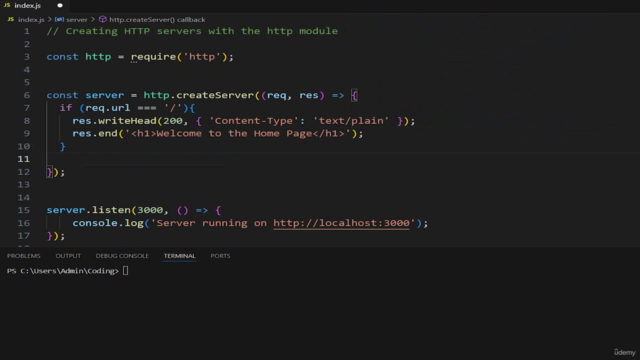
Task: Click the http.createServer() callback breadcrumb
Action: [157, 20]
